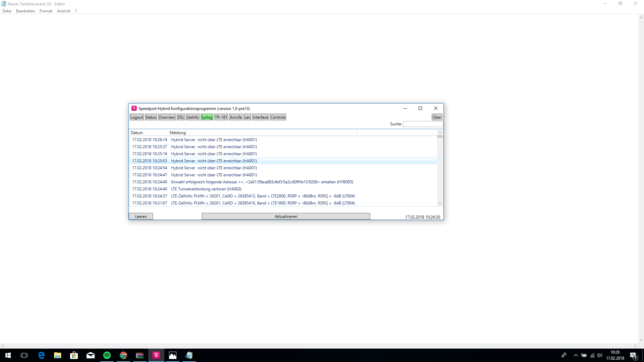Open the TR-181 tab
Screen dimensions: 644x362
pyautogui.click(x=221, y=117)
